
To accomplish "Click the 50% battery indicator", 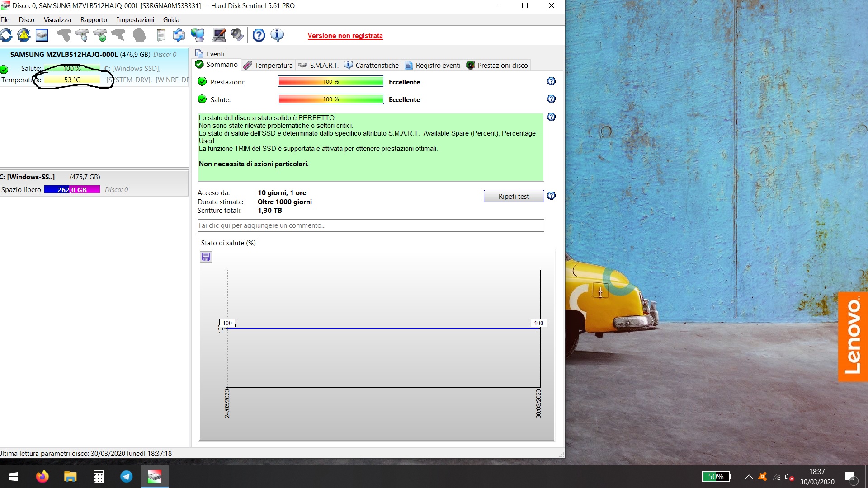I will tap(716, 477).
